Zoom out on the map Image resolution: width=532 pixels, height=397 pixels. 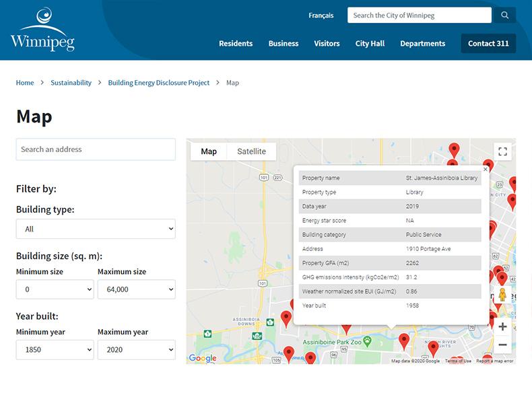(x=502, y=345)
